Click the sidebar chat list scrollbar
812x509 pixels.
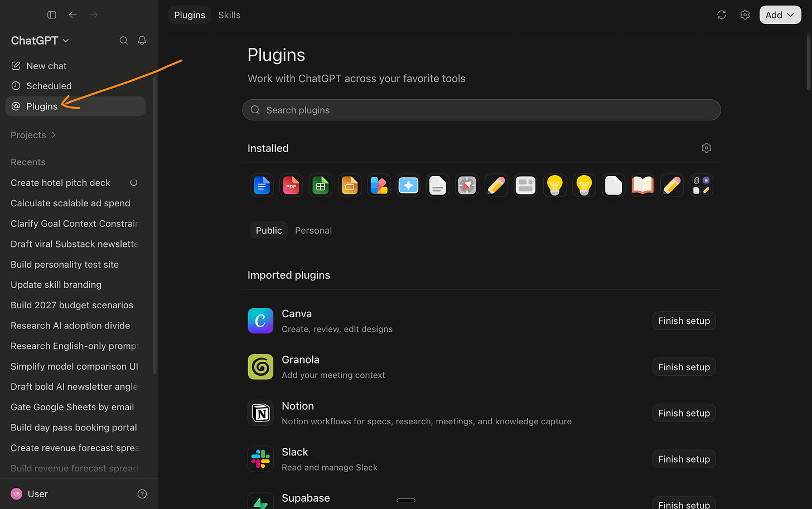pyautogui.click(x=154, y=226)
